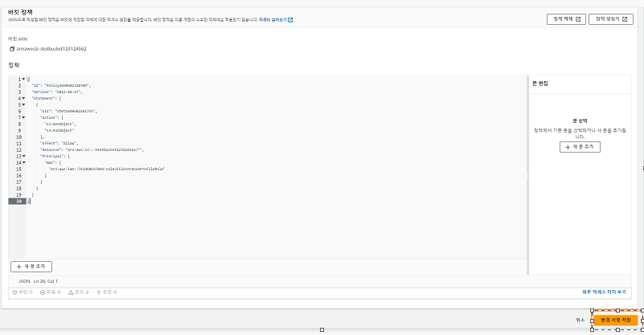644x335 pixels.
Task: Click line number 20 in the gutter
Action: [x=18, y=201]
